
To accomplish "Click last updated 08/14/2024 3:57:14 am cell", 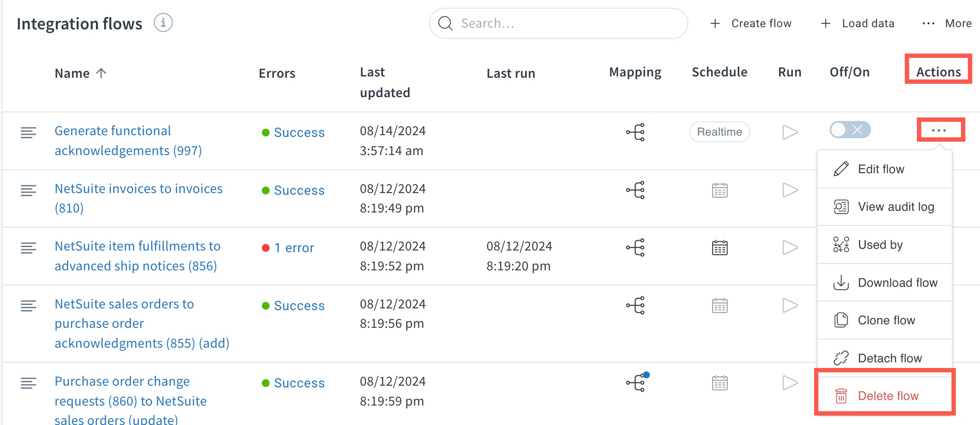I will point(392,140).
